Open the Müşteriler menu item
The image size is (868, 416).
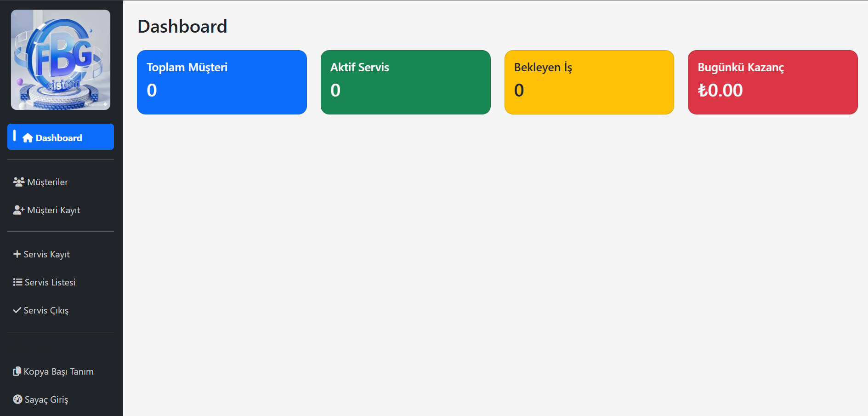tap(48, 182)
